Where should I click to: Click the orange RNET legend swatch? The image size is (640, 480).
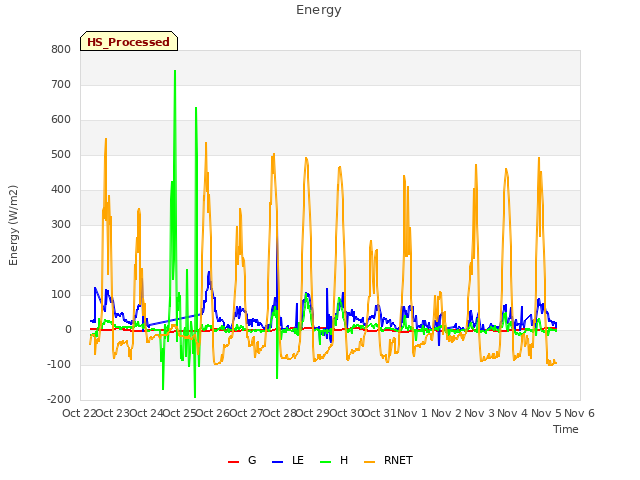[369, 462]
